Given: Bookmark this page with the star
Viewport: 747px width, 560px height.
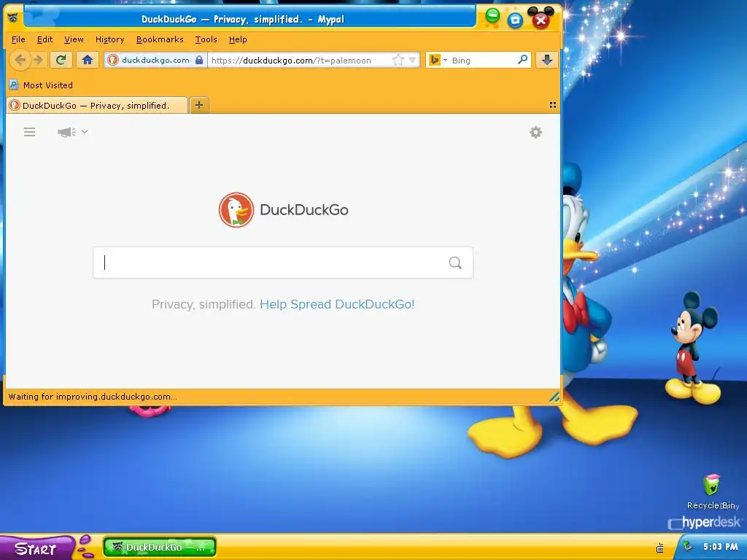Looking at the screenshot, I should click(398, 60).
